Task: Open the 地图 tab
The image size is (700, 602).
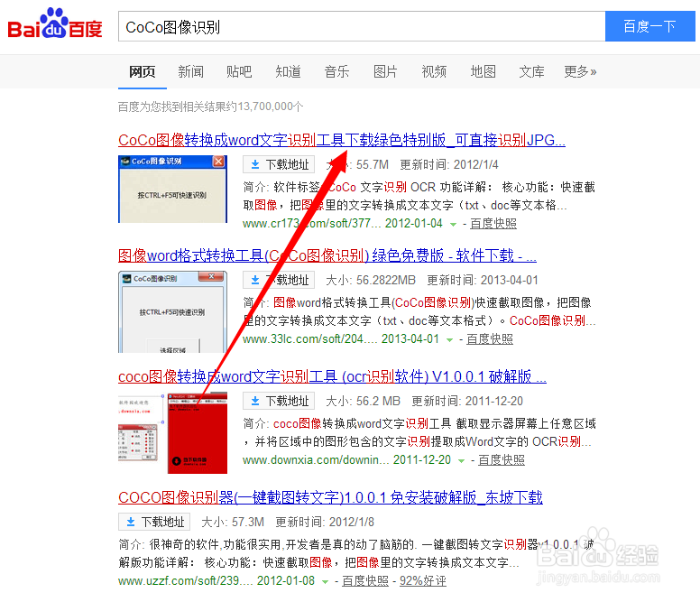Action: pyautogui.click(x=483, y=71)
